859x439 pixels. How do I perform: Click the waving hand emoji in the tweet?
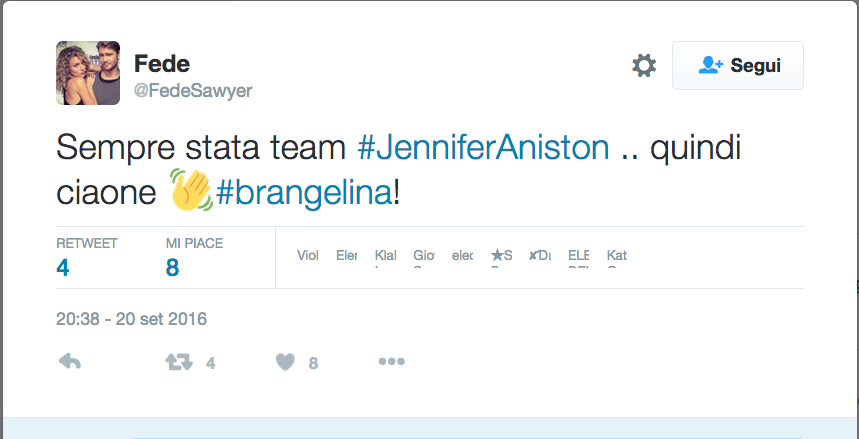(190, 190)
